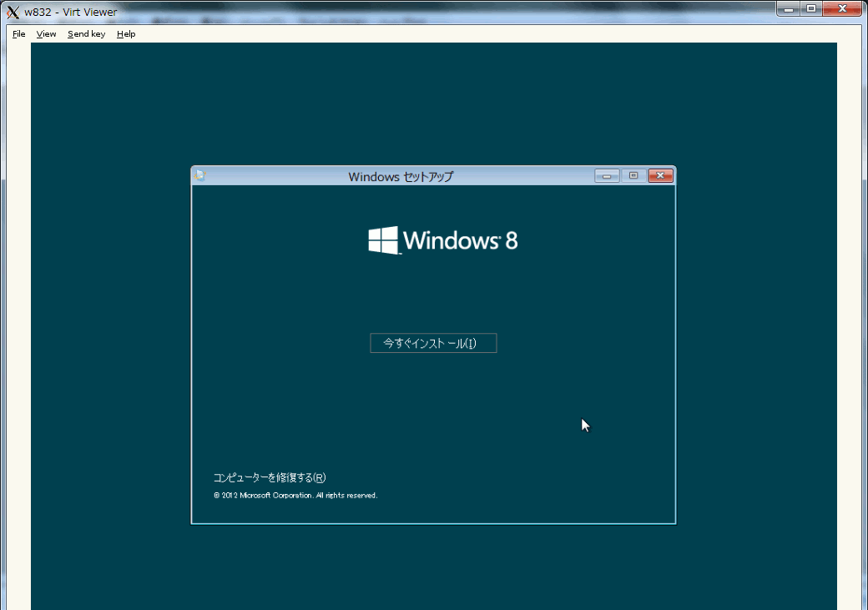
Task: Click the Virt Viewer X app icon
Action: point(13,12)
